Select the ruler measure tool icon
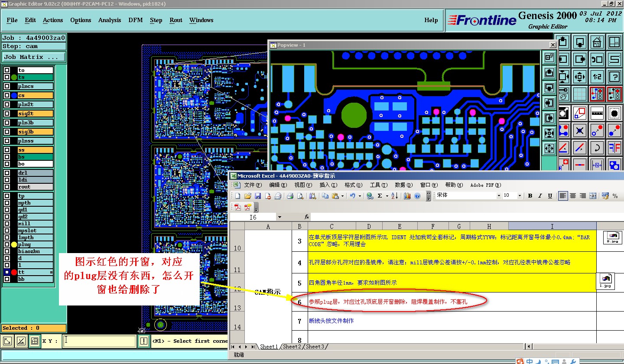 [597, 113]
